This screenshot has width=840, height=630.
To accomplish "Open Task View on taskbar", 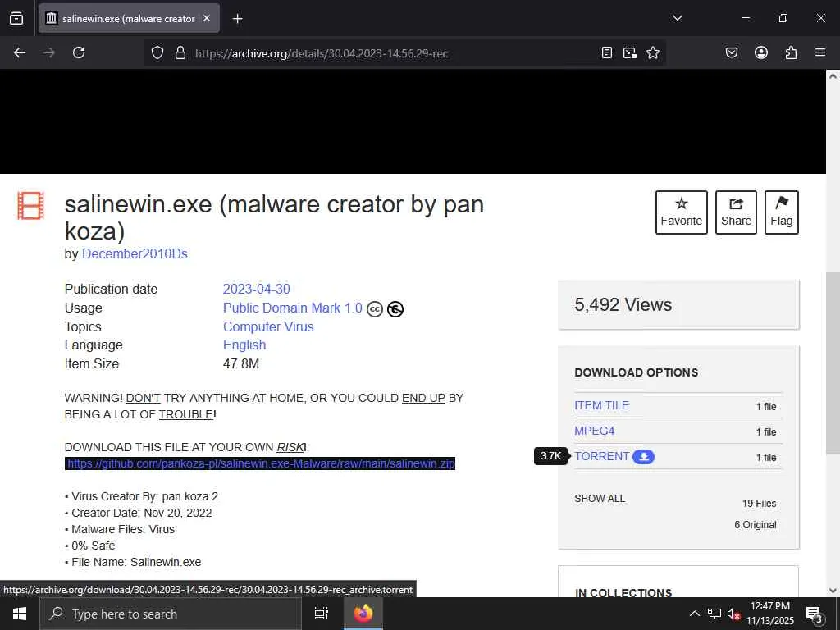I will pos(322,614).
